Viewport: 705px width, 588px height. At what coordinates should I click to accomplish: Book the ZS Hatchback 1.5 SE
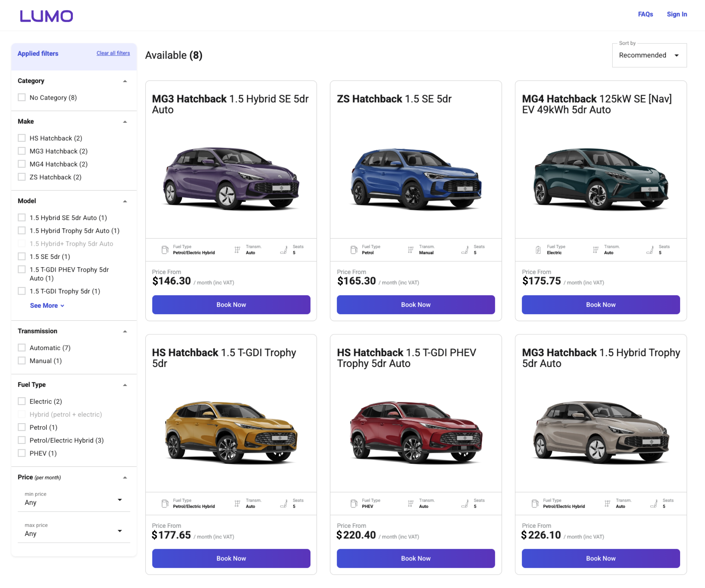click(416, 305)
